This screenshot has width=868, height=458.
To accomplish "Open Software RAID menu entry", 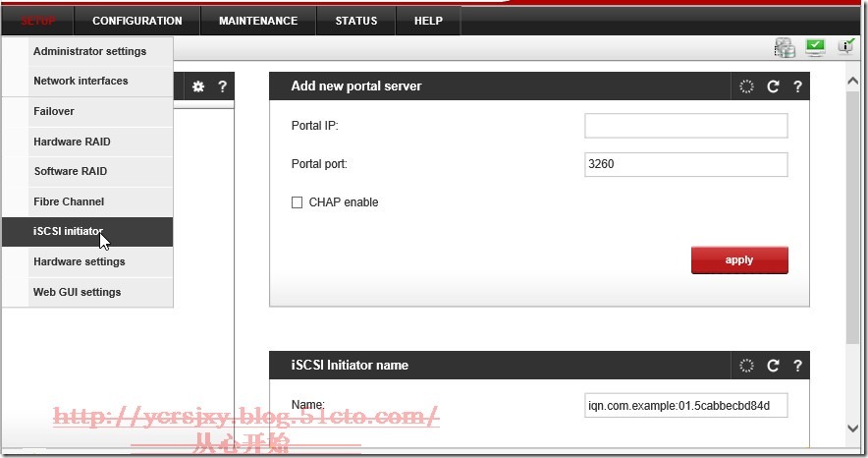I will click(x=87, y=171).
